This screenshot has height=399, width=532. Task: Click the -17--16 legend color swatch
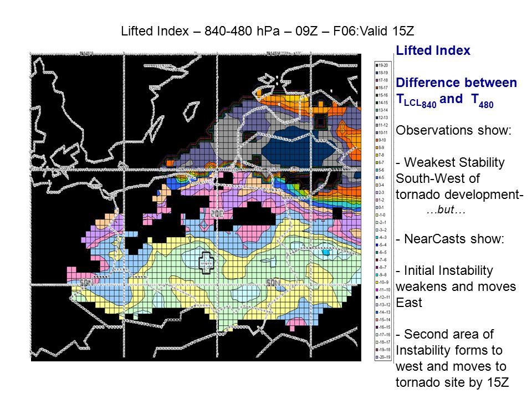[x=377, y=335]
